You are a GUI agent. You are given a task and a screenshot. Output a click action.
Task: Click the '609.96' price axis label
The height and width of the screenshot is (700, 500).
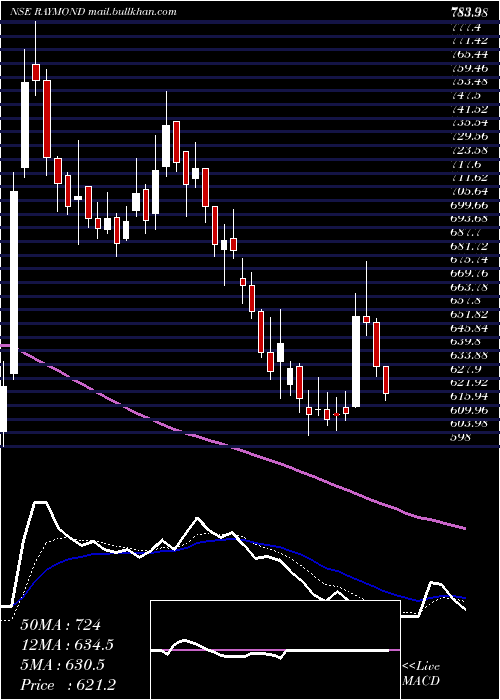pos(470,409)
